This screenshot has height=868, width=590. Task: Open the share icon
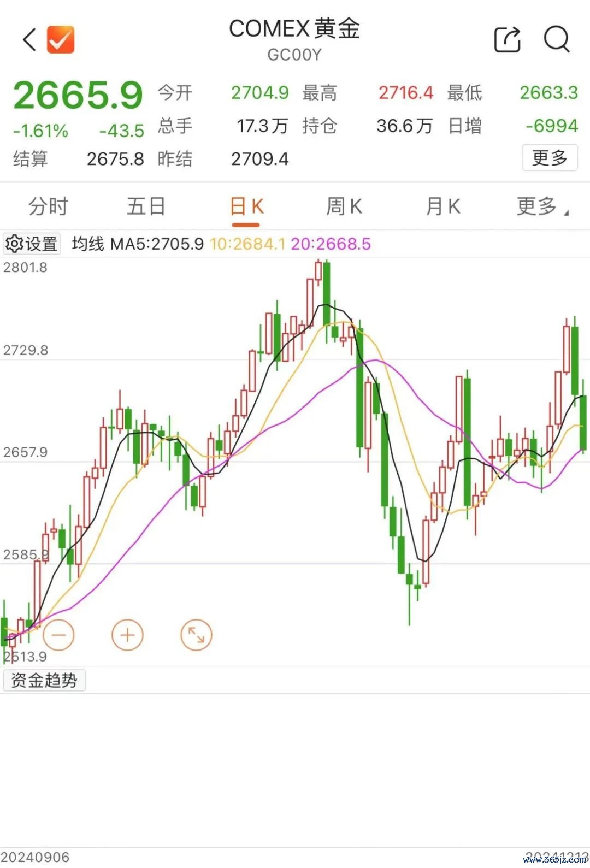pos(508,39)
